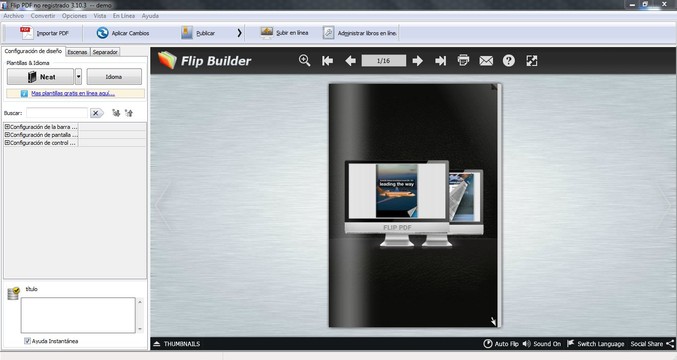The image size is (677, 360).
Task: Click the print icon in viewer toolbar
Action: coord(463,60)
